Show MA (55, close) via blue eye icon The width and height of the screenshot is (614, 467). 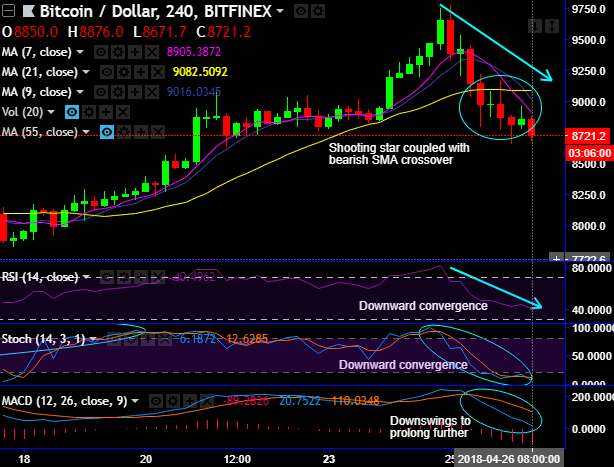click(107, 132)
